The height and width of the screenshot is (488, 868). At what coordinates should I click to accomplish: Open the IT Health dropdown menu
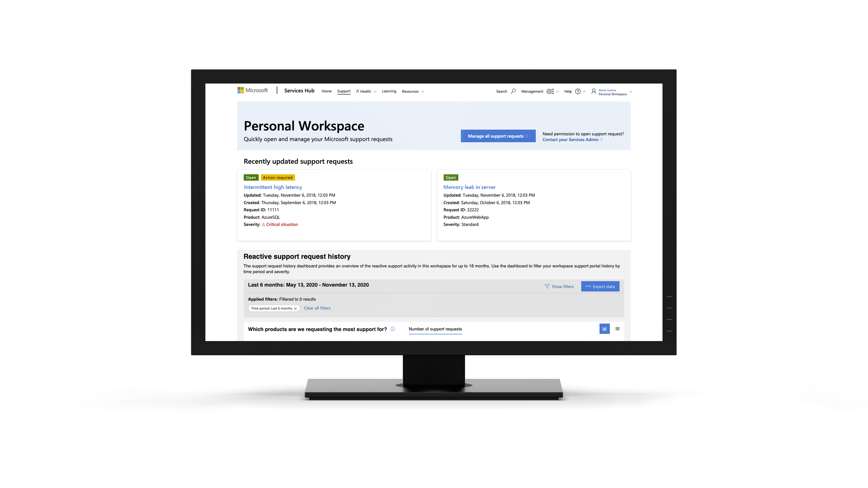tap(366, 91)
